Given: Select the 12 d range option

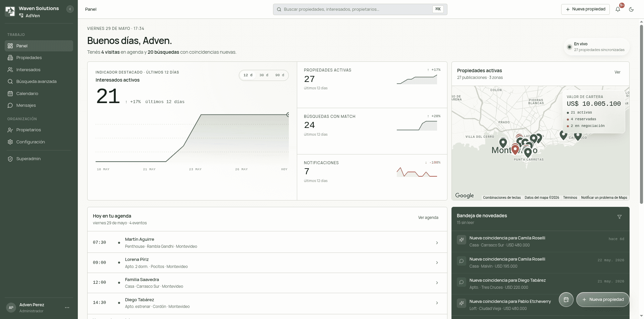Looking at the screenshot, I should [248, 75].
